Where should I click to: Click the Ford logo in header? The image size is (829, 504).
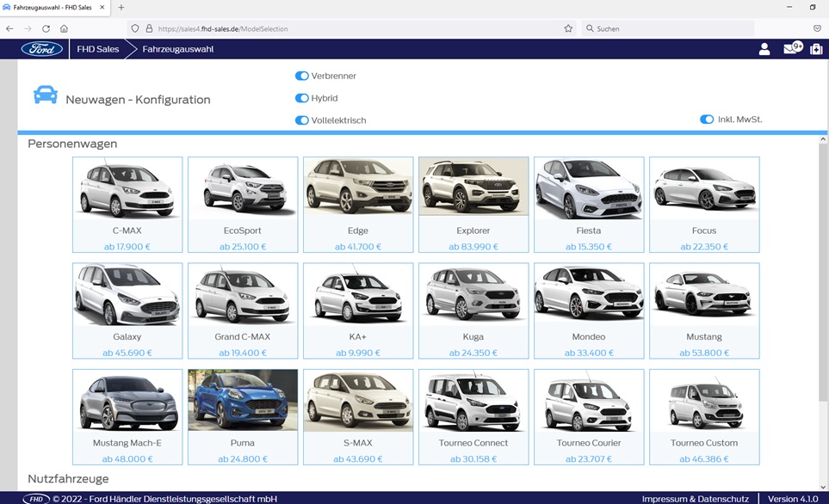42,49
